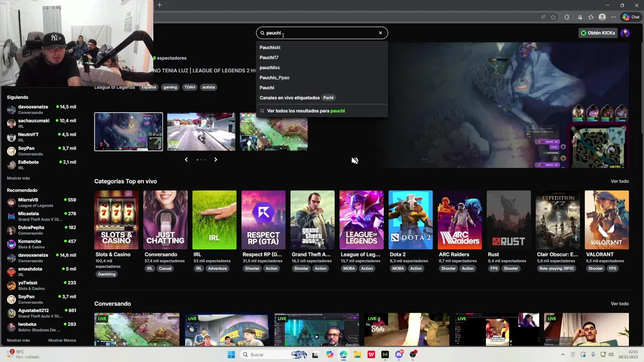
Task: Open davooxeneize channel in Siguiendo list
Action: click(42, 109)
